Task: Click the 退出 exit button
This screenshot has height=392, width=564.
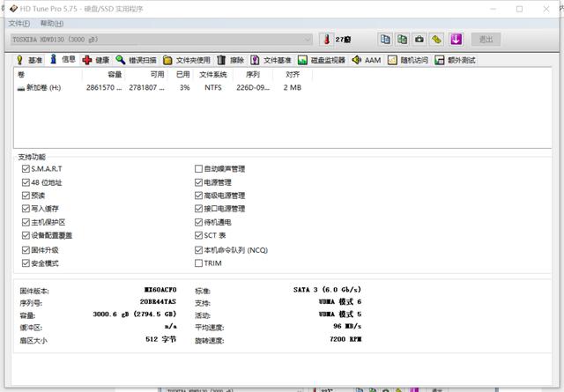Action: click(486, 39)
